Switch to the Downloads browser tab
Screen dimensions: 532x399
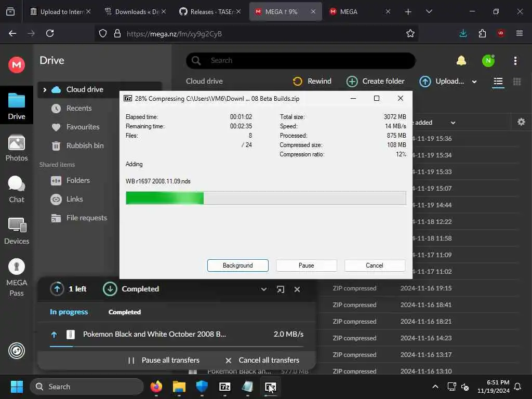tap(136, 12)
